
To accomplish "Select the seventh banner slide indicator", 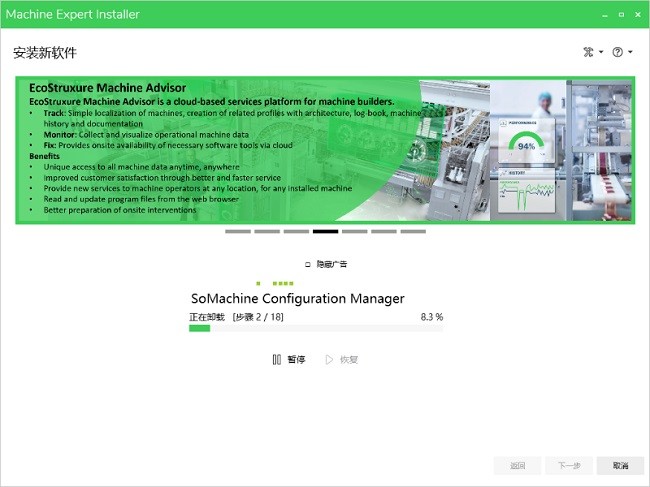I will click(x=413, y=231).
